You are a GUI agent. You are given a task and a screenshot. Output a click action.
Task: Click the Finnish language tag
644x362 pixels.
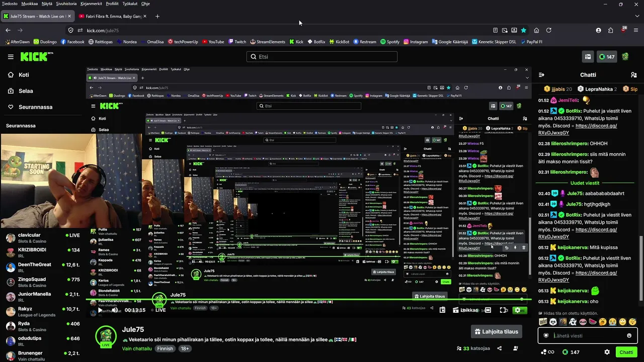[165, 348]
